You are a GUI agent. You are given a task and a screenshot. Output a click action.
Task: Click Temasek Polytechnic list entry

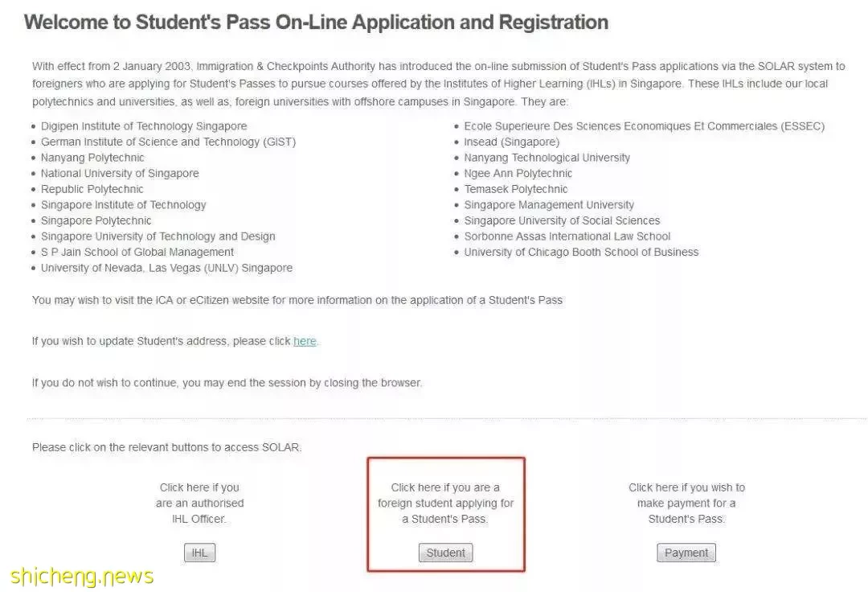(515, 189)
